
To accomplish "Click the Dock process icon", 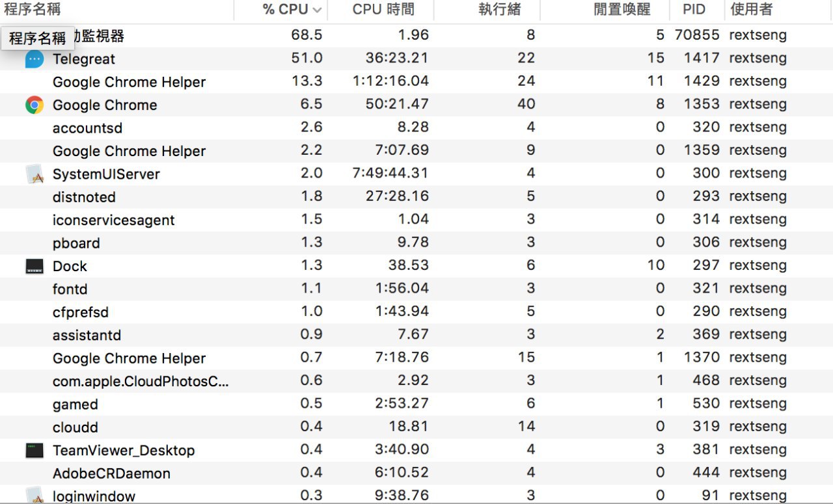I will click(34, 266).
